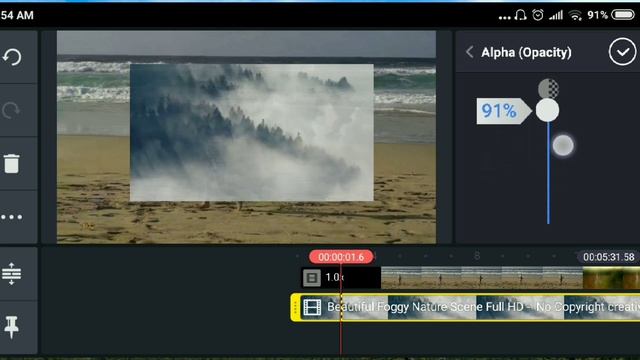Image resolution: width=640 pixels, height=360 pixels.
Task: Select the foggy nature overlay in preview
Action: [251, 132]
